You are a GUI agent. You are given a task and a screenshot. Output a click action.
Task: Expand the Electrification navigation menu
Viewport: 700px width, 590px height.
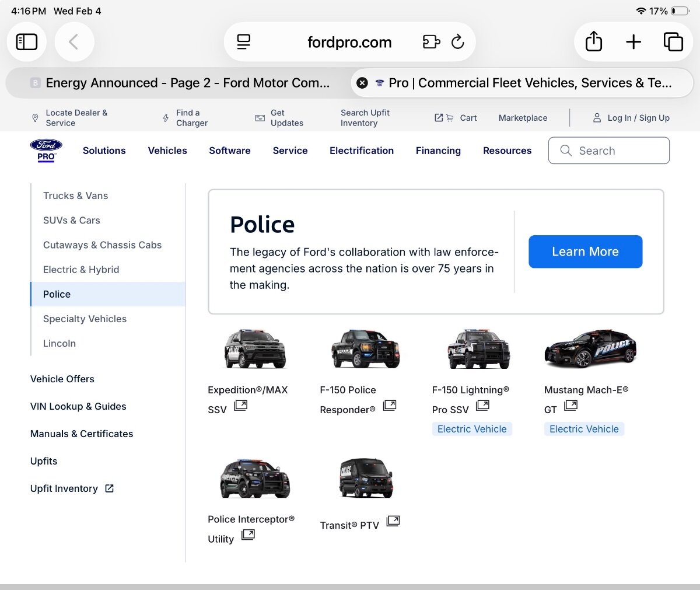361,151
